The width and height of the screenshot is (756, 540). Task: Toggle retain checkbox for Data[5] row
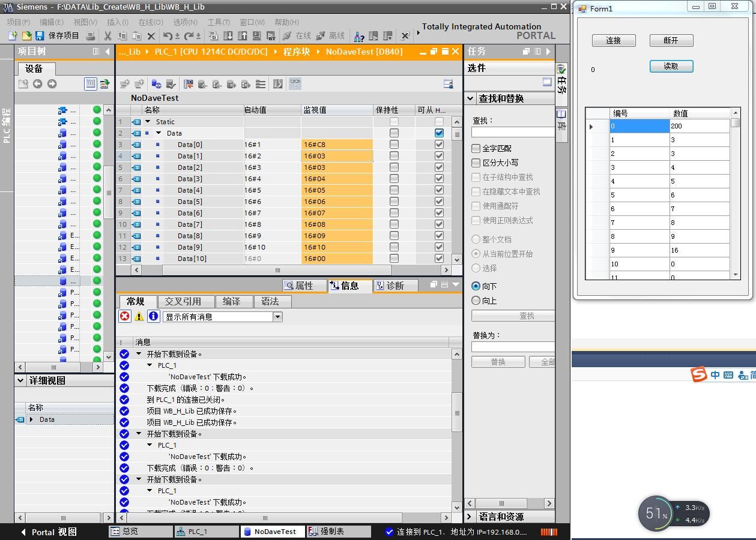click(394, 202)
